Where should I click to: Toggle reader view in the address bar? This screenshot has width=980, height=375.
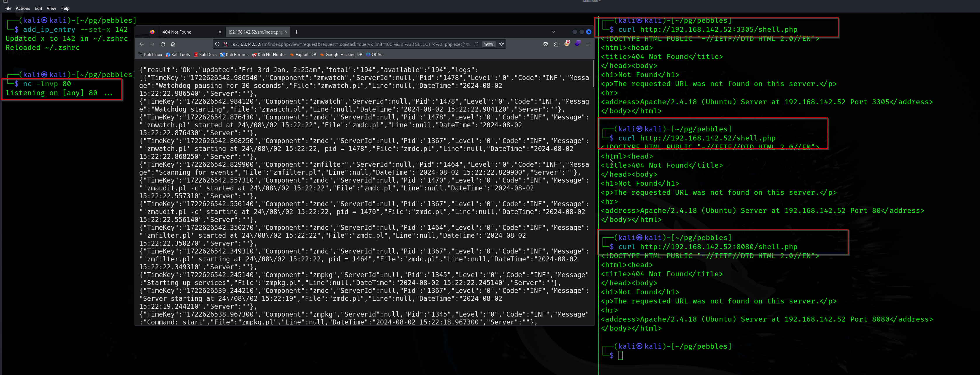click(476, 44)
